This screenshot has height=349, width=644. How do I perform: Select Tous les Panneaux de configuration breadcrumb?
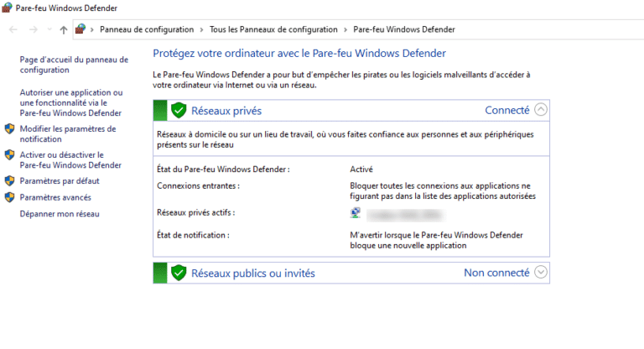273,29
